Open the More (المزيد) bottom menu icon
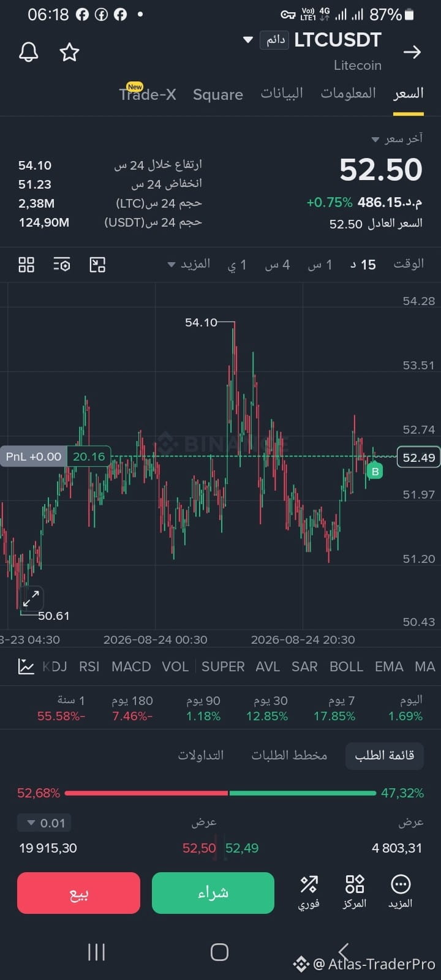Image resolution: width=441 pixels, height=980 pixels. coord(401,891)
